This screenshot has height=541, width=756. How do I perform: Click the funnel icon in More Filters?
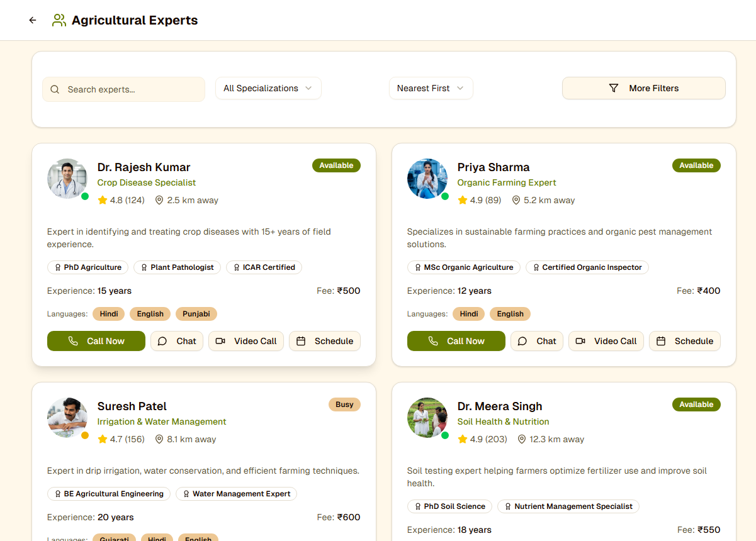[614, 88]
